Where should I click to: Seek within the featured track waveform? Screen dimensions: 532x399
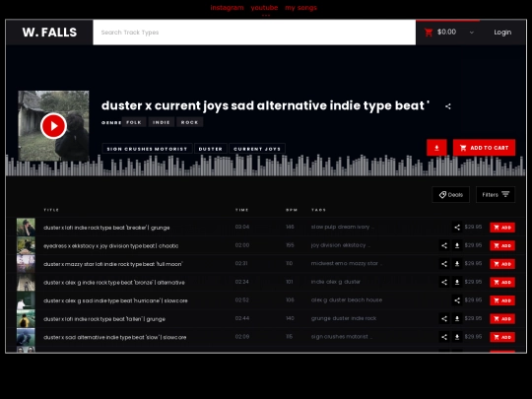pyautogui.click(x=266, y=166)
